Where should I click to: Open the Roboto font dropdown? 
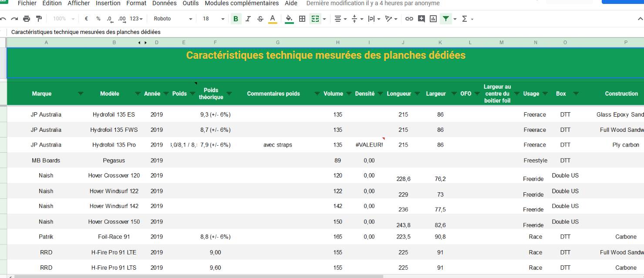[x=173, y=19]
